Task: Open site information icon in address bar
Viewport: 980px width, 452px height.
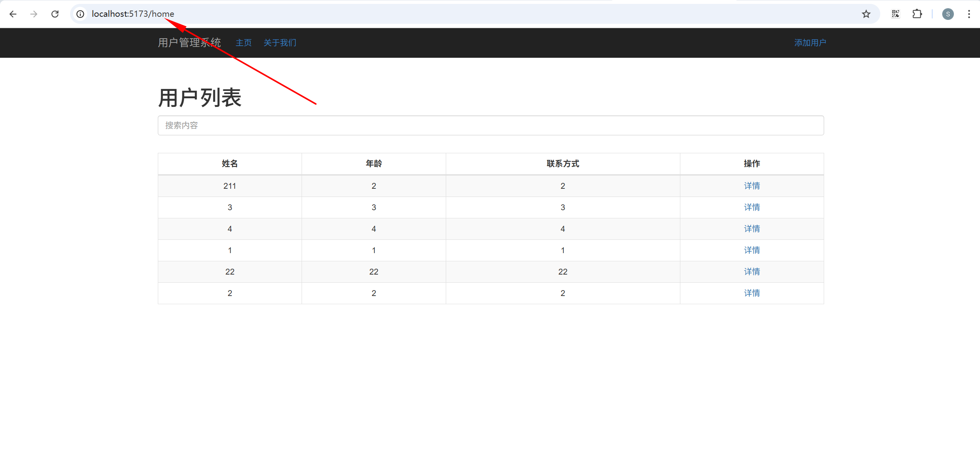Action: (x=80, y=14)
